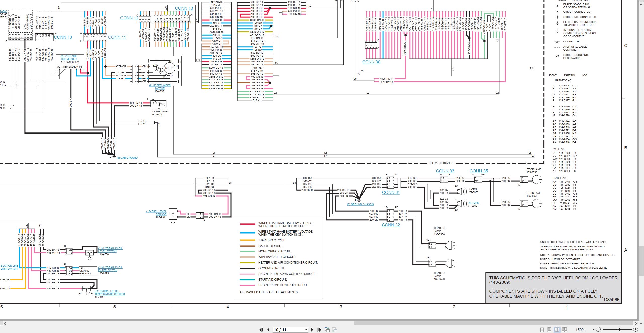Click the CONN 32 link
Image resolution: width=644 pixels, height=333 pixels.
391,225
